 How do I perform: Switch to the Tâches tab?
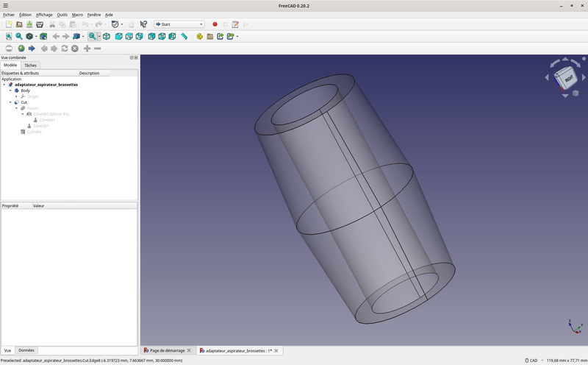click(30, 65)
